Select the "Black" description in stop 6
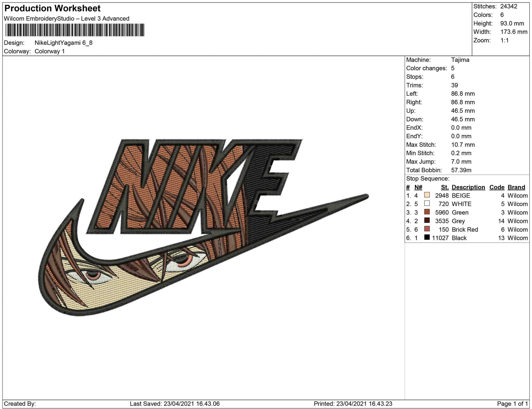 pos(459,238)
